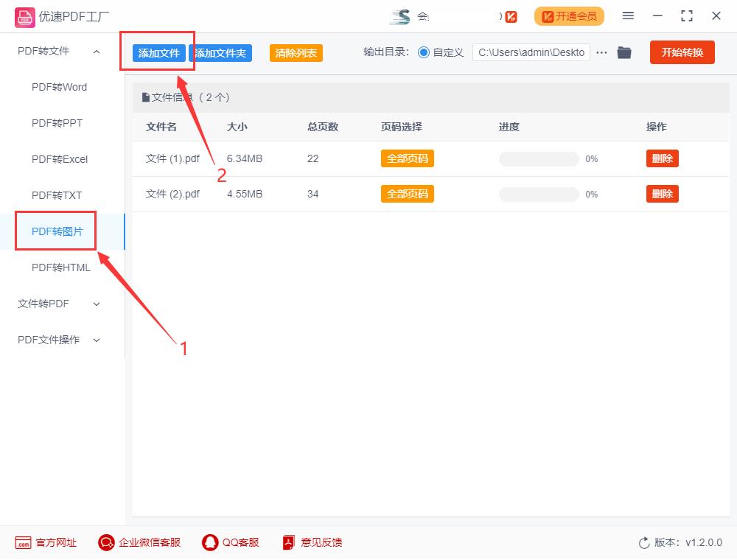This screenshot has width=737, height=560.
Task: Click the 意见反馈 feedback icon
Action: tap(287, 542)
